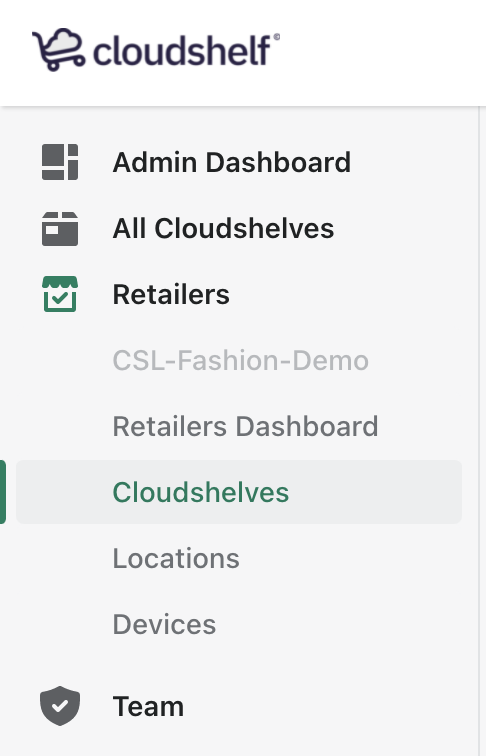This screenshot has width=486, height=756.
Task: Open Retailers Dashboard submenu item
Action: [245, 426]
